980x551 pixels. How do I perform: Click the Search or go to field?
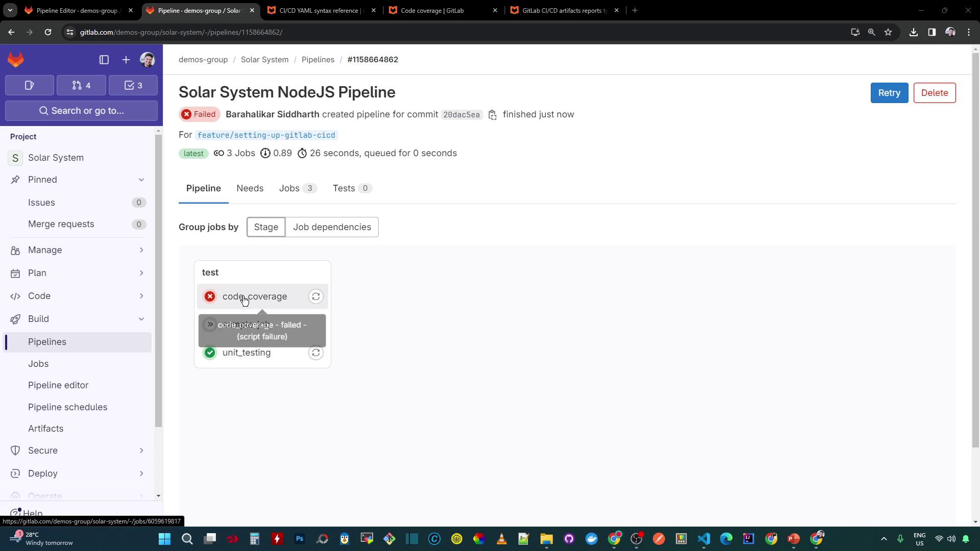82,111
